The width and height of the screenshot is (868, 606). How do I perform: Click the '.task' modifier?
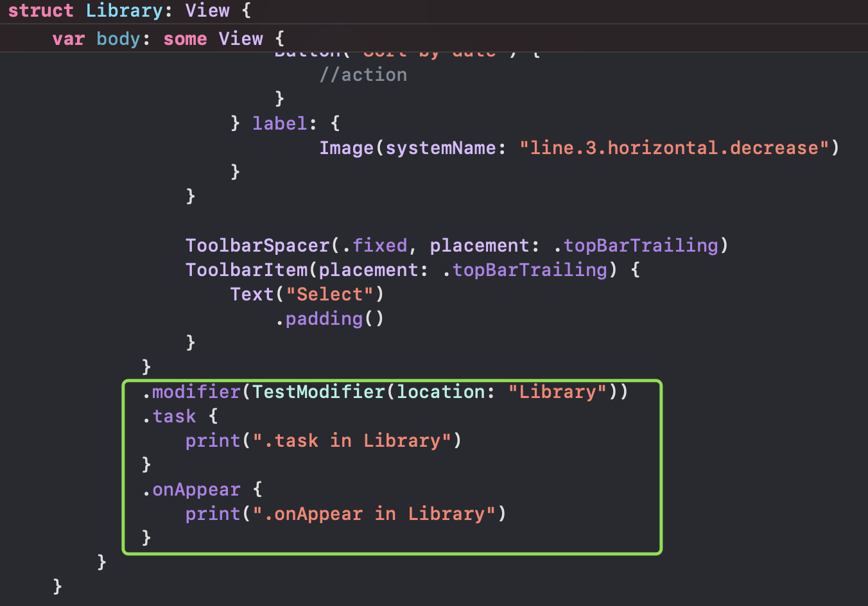[169, 416]
